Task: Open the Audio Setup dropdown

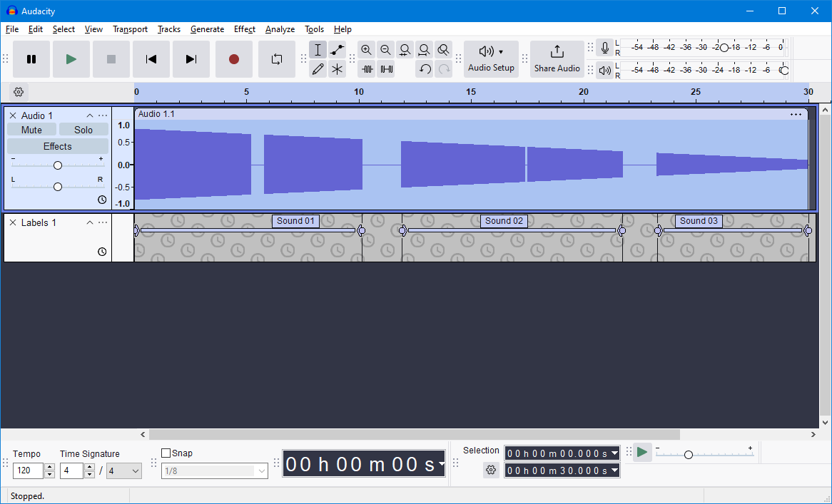Action: coord(491,59)
